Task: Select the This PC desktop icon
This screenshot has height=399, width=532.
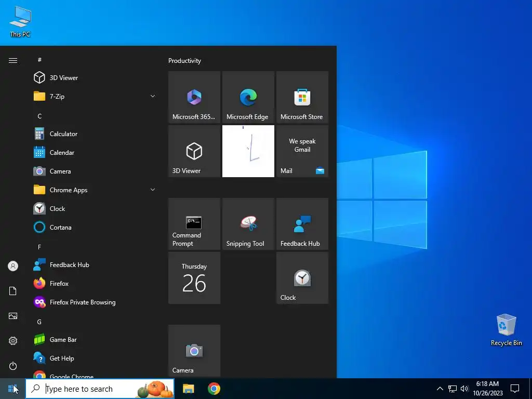Action: coord(20,21)
